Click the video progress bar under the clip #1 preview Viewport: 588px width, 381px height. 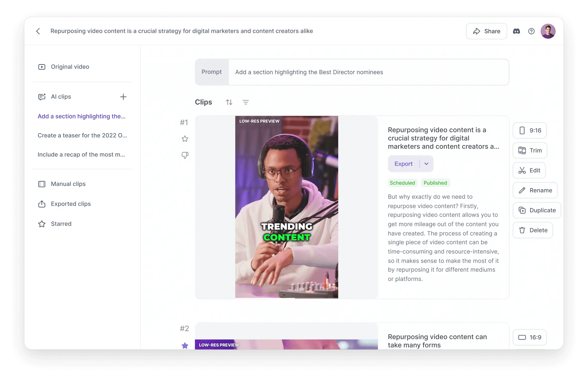point(286,298)
